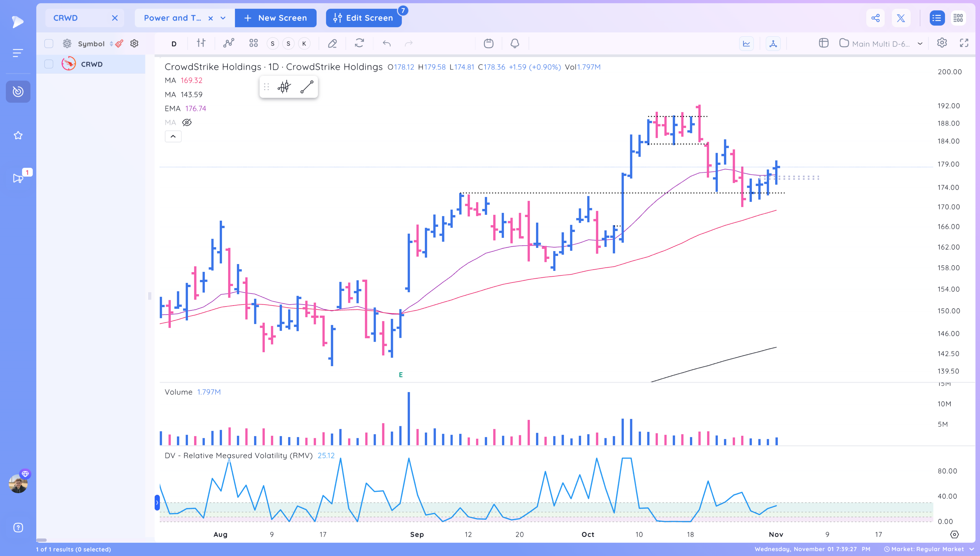Click the network nodes icon

coord(773,44)
